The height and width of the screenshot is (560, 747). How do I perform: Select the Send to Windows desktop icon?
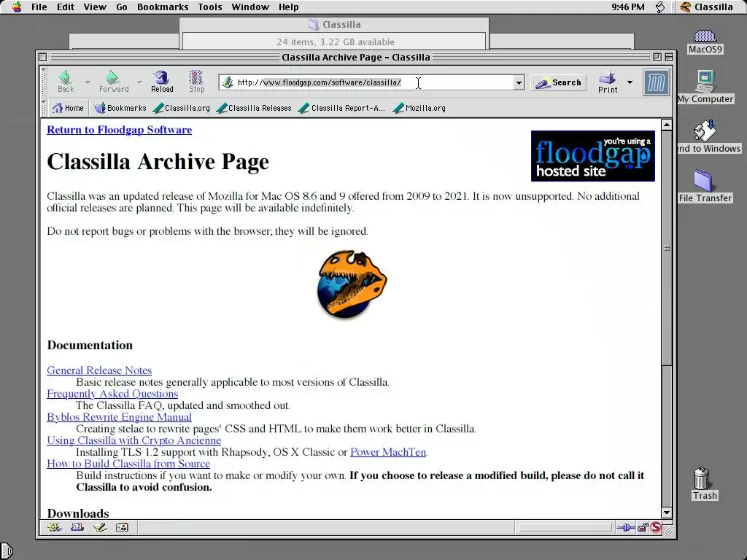pyautogui.click(x=707, y=136)
